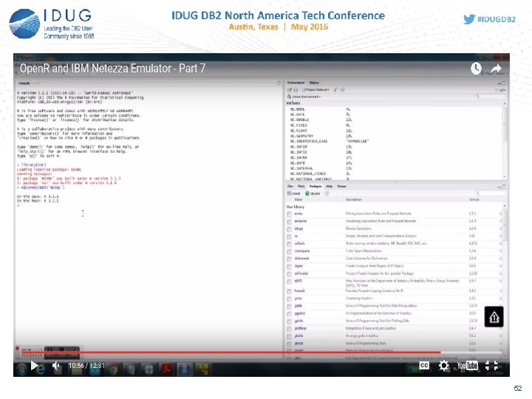Viewport: 532px width, 399px height.
Task: Check the arules package checkbox
Action: [289, 214]
